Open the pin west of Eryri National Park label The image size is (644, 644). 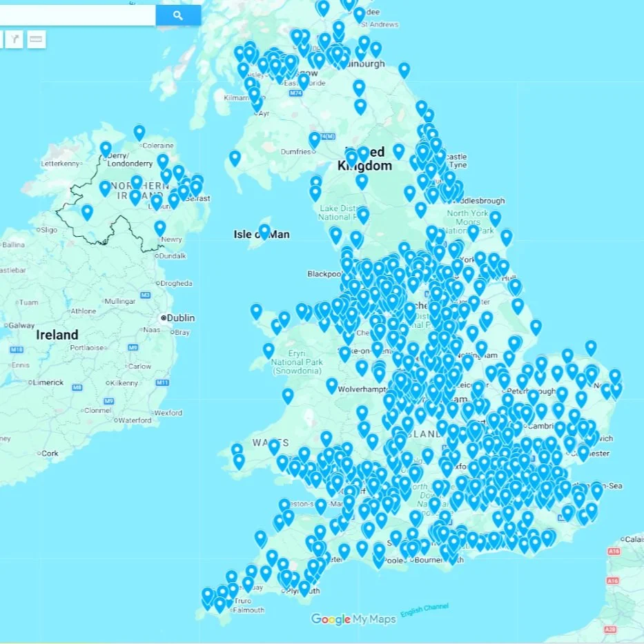269,351
